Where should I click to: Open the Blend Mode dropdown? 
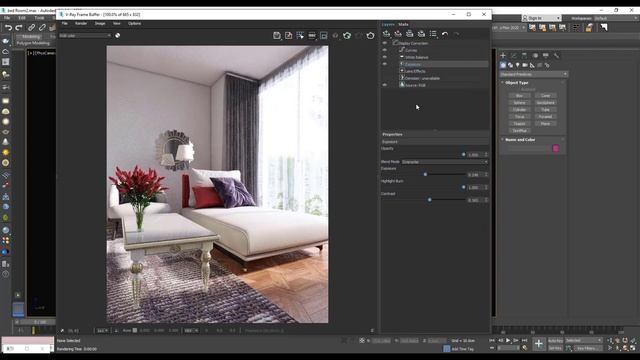coord(444,162)
